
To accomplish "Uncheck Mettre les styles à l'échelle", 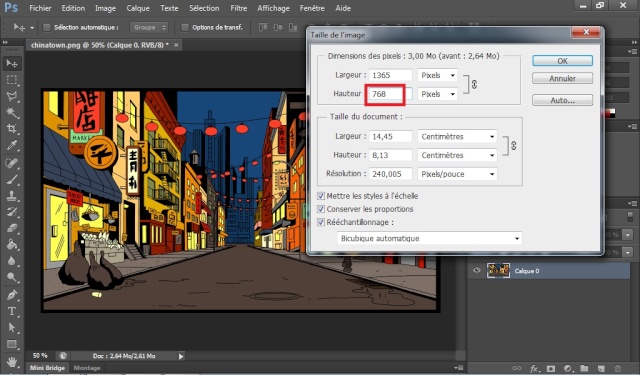I will [x=321, y=196].
